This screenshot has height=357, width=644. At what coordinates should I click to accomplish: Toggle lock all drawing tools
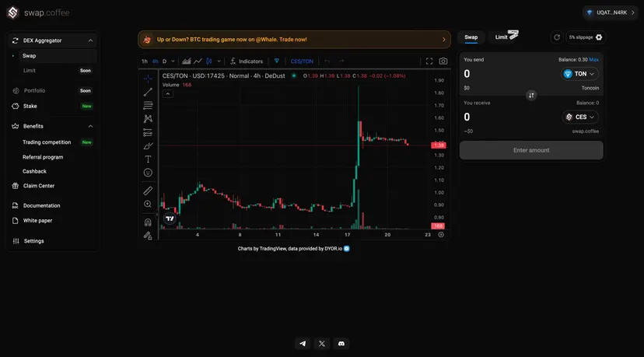(x=148, y=236)
